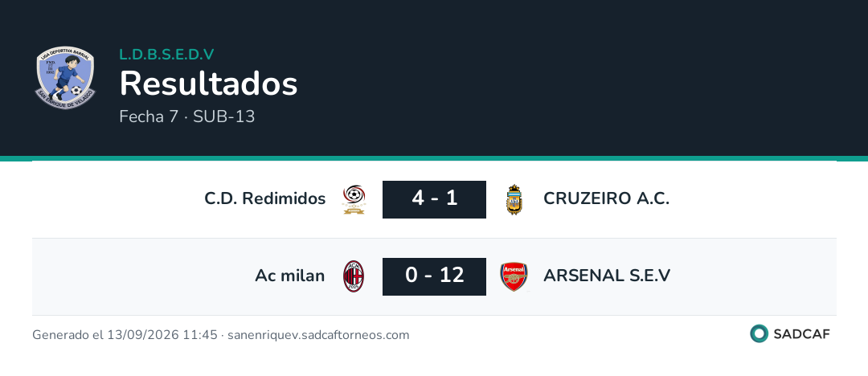Click the CRUZEIRO A.C. team crest
The width and height of the screenshot is (868, 376).
[514, 199]
